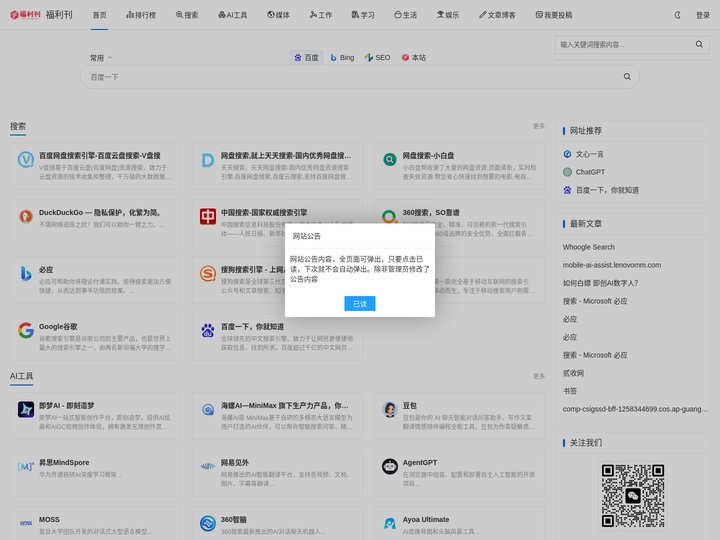Open the Google谷歌 icon
The height and width of the screenshot is (540, 720).
(x=26, y=330)
